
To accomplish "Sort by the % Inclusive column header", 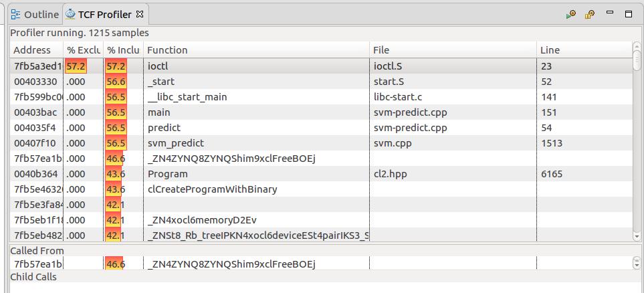I will coord(123,50).
